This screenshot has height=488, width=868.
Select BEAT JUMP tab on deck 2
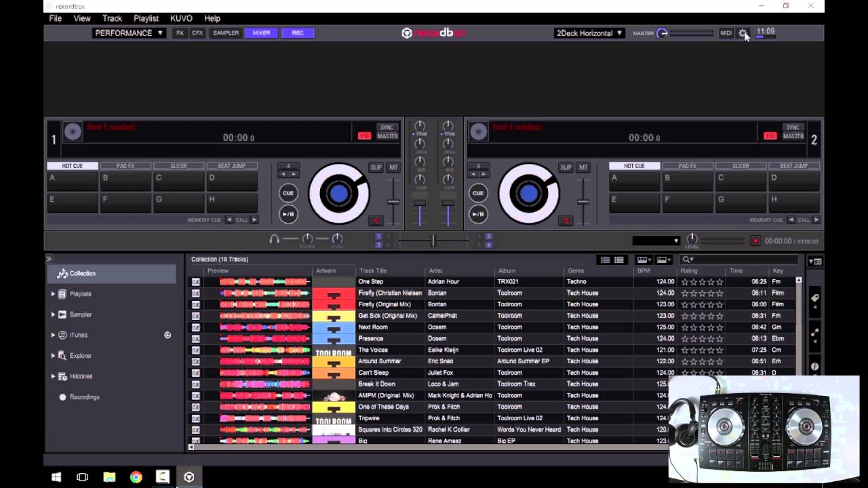[x=793, y=165]
